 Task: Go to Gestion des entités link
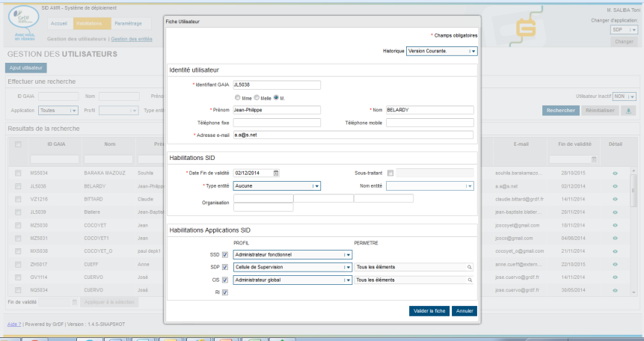132,39
